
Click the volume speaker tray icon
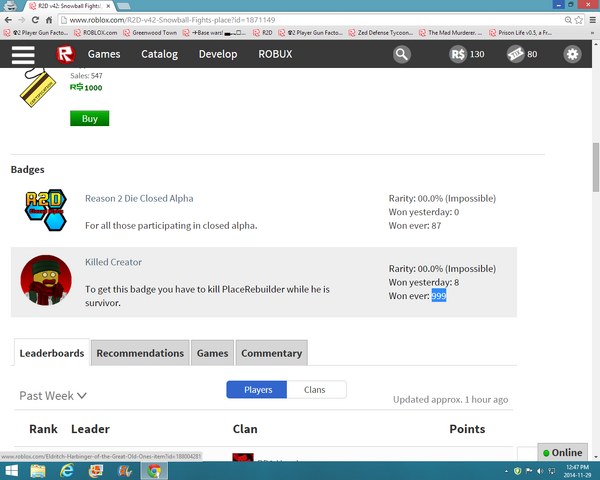click(540, 471)
